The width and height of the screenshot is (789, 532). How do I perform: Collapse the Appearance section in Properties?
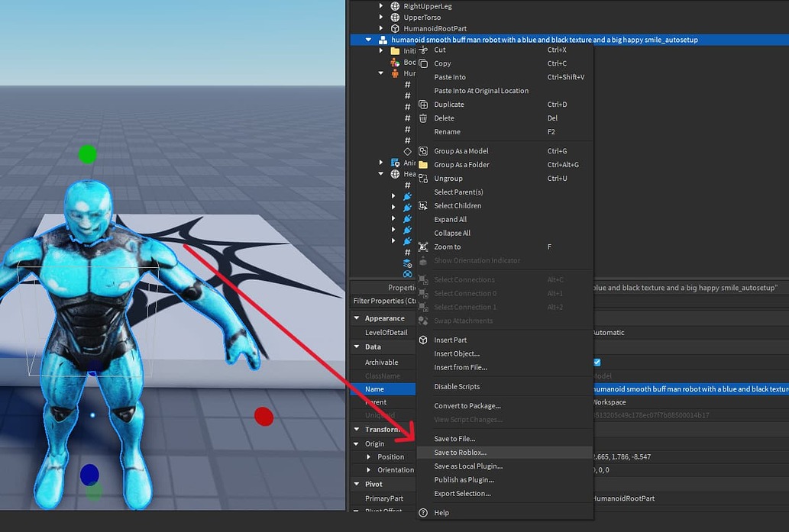point(356,318)
